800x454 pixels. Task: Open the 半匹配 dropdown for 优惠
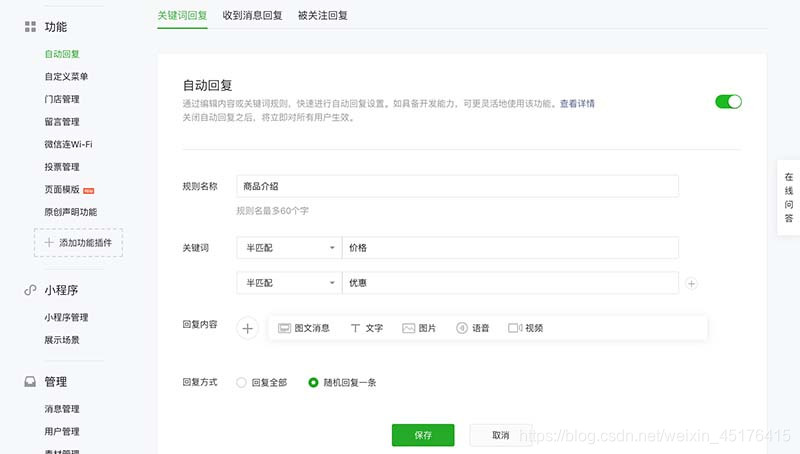pos(289,283)
